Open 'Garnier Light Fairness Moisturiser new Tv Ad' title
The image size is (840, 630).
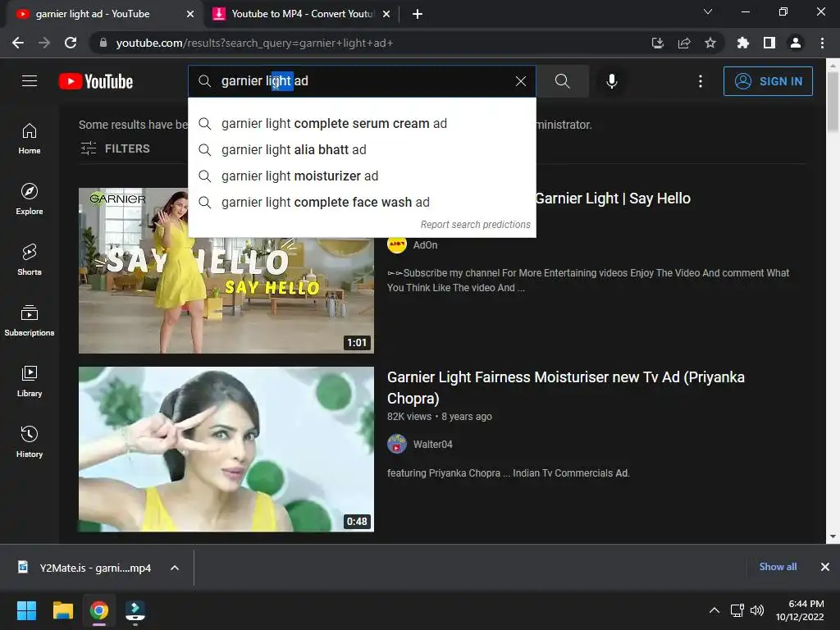click(x=566, y=387)
